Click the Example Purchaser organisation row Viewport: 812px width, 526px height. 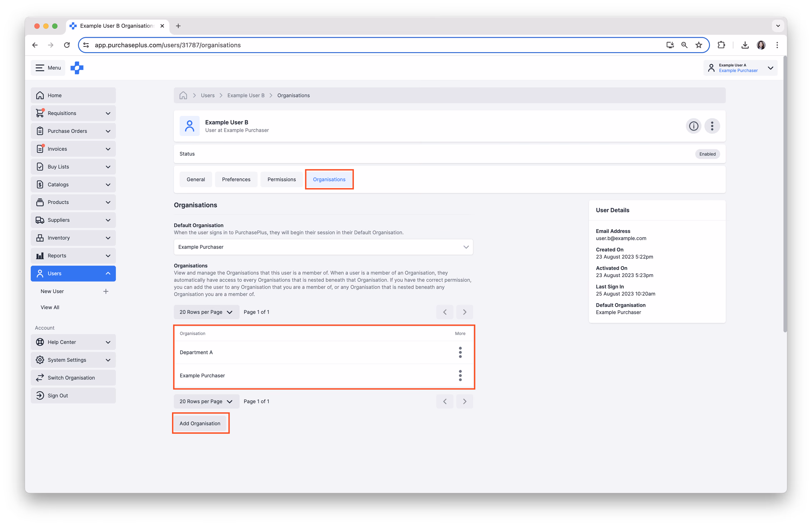[x=324, y=375]
